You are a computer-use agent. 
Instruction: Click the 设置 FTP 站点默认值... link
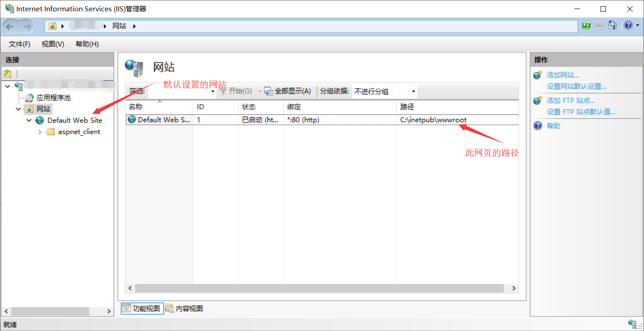[x=581, y=112]
